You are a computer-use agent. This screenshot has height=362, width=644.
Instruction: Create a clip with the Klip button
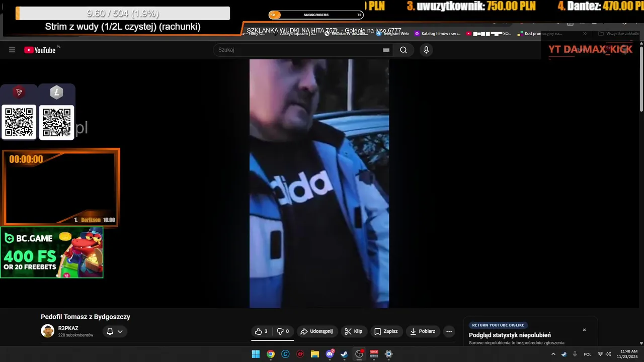point(354,331)
